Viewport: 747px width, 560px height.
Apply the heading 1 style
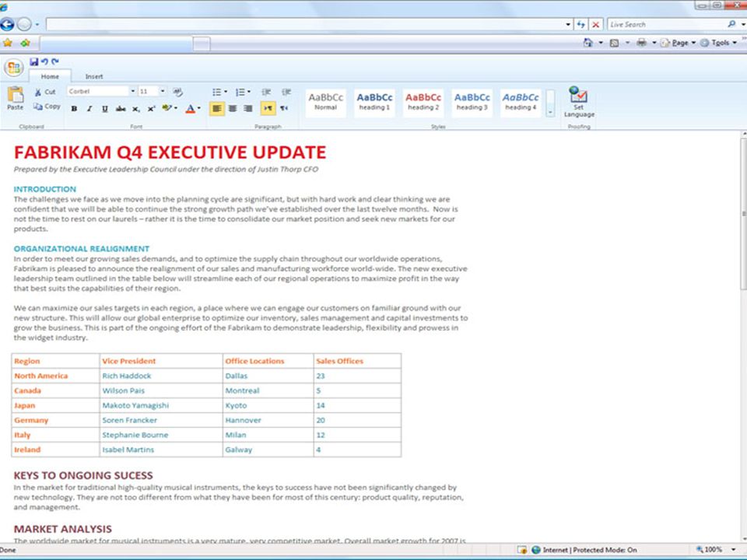tap(374, 102)
